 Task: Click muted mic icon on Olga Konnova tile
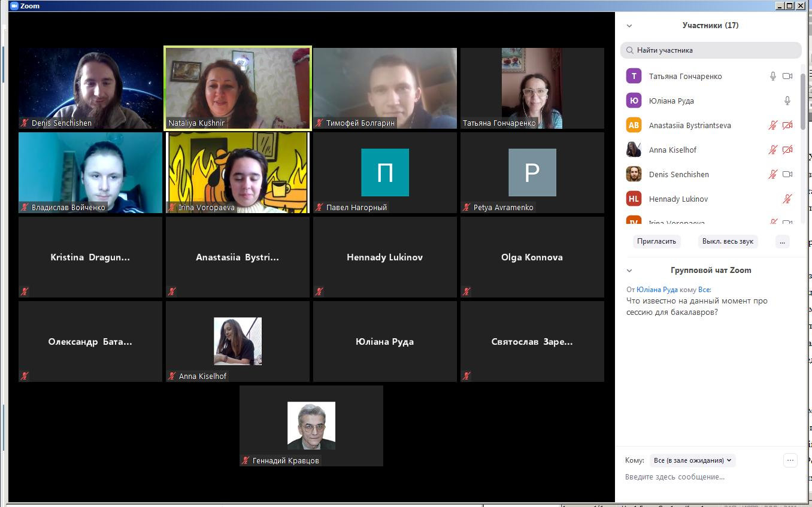pyautogui.click(x=466, y=292)
